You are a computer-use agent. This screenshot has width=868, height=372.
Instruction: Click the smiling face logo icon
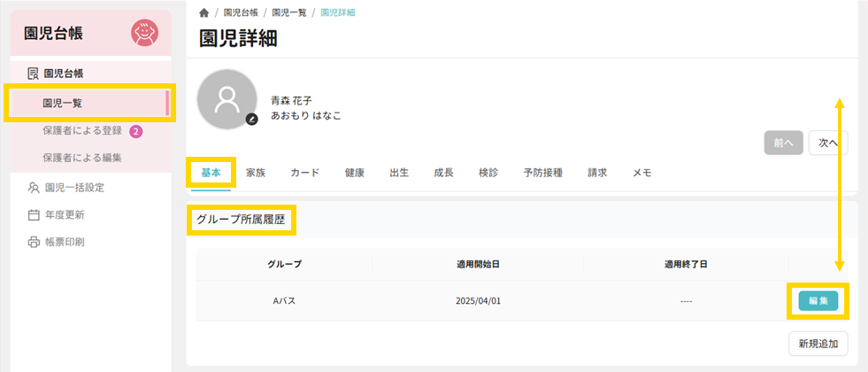click(144, 34)
